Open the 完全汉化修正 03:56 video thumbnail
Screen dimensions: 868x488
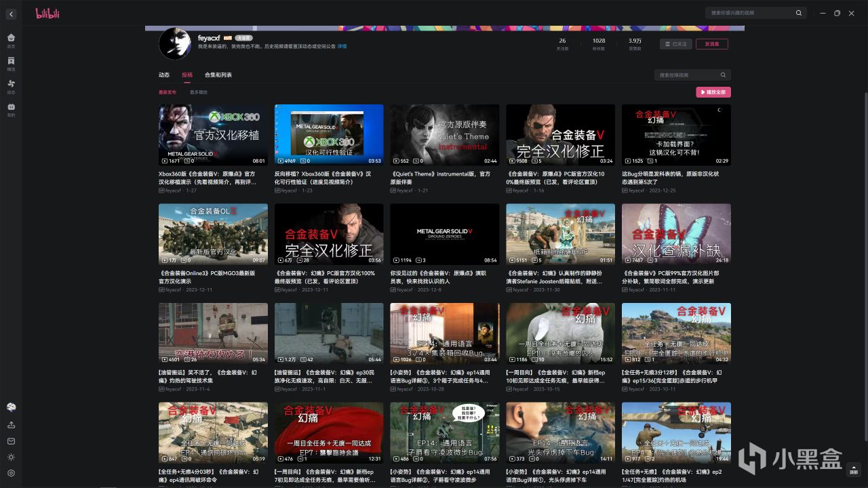tap(329, 235)
